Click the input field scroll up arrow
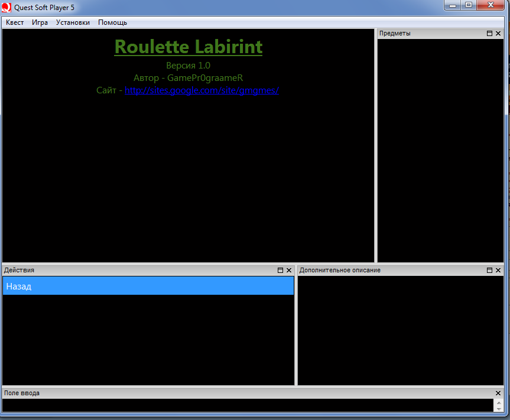 (499, 402)
